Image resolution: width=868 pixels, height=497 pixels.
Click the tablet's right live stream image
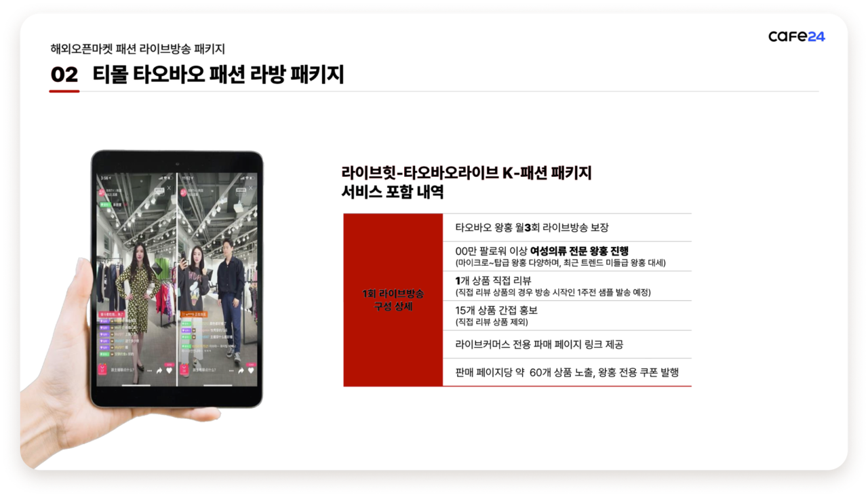tap(218, 279)
